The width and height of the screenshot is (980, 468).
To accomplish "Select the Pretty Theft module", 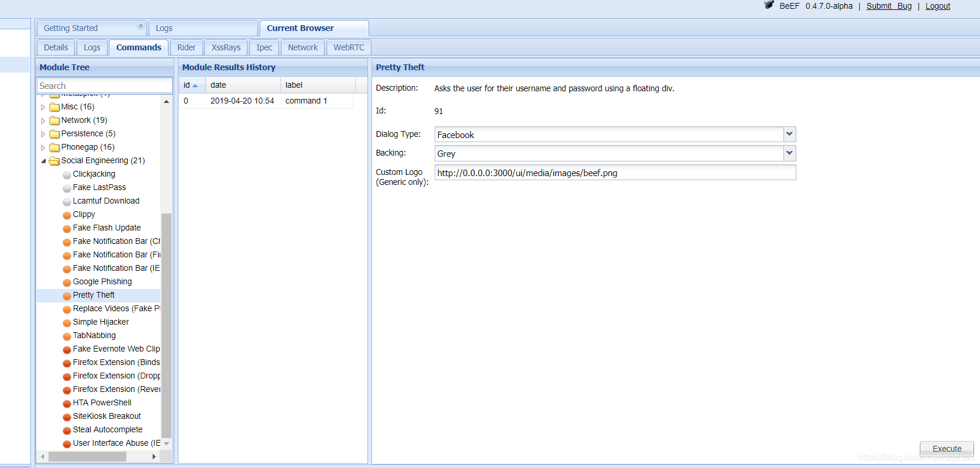I will coord(94,295).
